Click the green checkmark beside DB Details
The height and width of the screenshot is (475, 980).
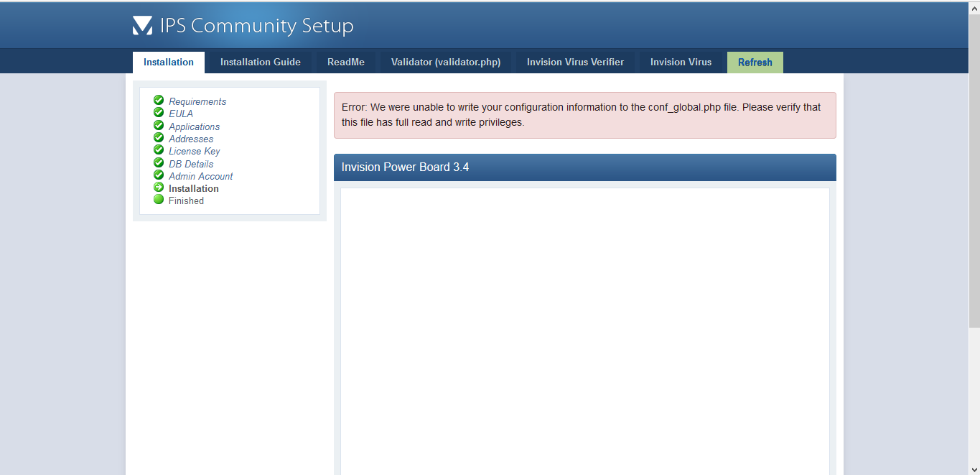pyautogui.click(x=159, y=162)
